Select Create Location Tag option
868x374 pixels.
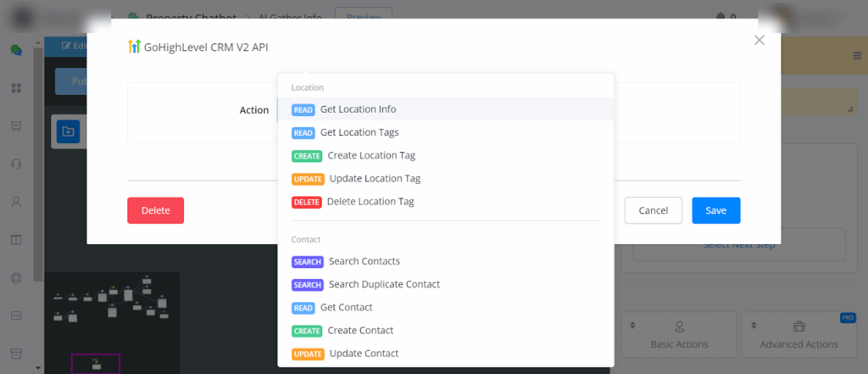[x=370, y=155]
